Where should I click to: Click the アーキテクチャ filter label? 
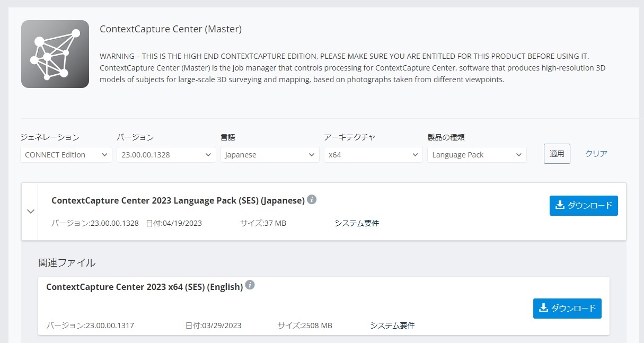click(350, 137)
